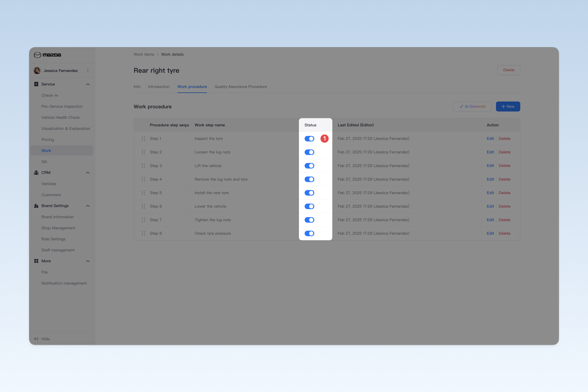Click the Service section icon
Image resolution: width=588 pixels, height=392 pixels.
36,84
